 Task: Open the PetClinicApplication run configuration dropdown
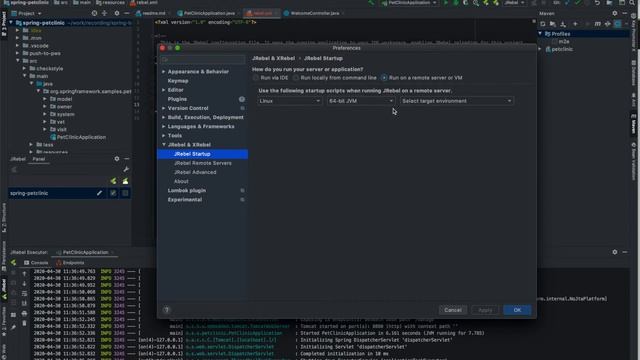[409, 3]
